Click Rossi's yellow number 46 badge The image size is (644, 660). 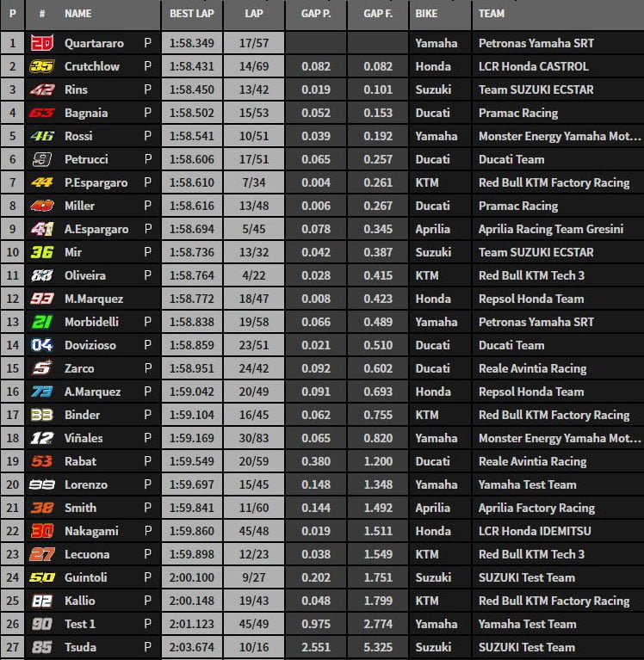coord(41,136)
